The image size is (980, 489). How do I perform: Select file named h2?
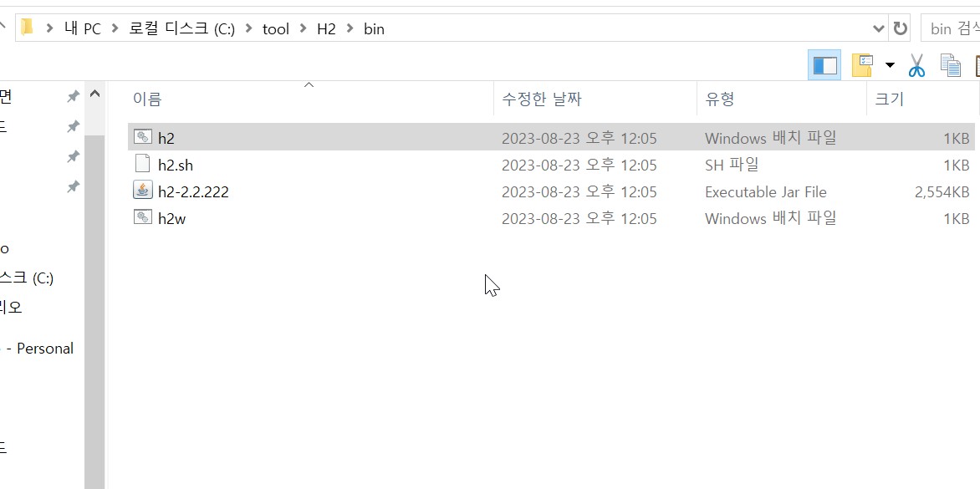pos(166,138)
